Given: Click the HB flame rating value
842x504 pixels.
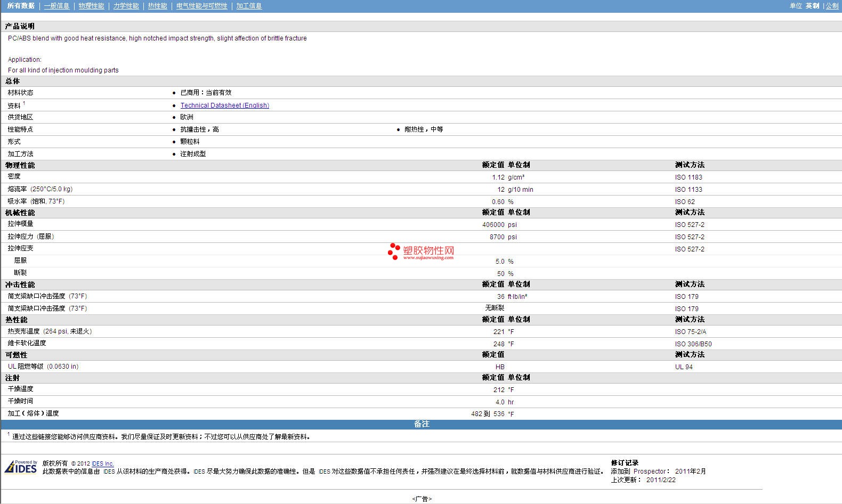Looking at the screenshot, I should click(x=500, y=367).
